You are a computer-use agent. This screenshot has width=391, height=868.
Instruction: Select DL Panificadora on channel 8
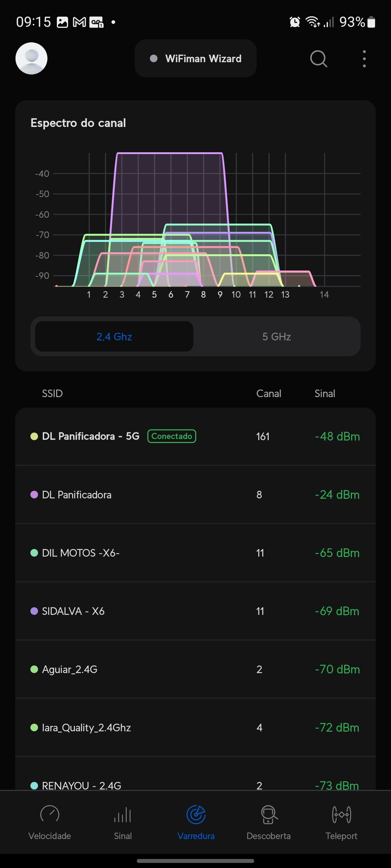(x=195, y=495)
